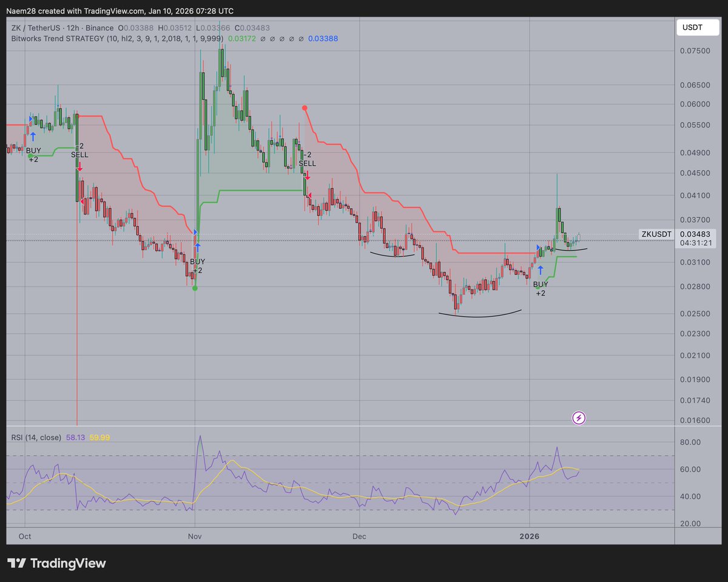Open the USDT currency selector
Screen dimensions: 728x582
click(x=698, y=28)
